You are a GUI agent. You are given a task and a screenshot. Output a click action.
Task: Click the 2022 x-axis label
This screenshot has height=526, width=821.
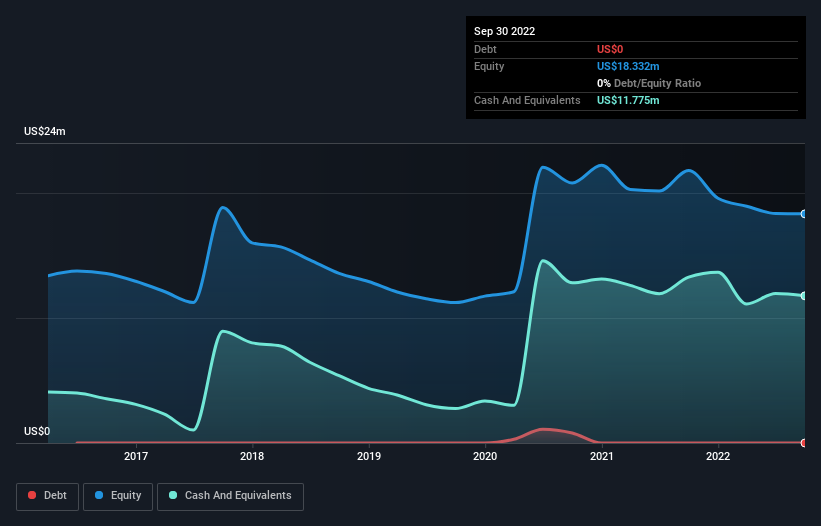tap(718, 456)
